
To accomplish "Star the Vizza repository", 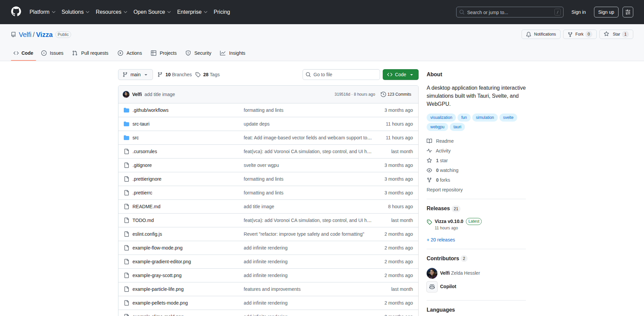I will [x=616, y=34].
